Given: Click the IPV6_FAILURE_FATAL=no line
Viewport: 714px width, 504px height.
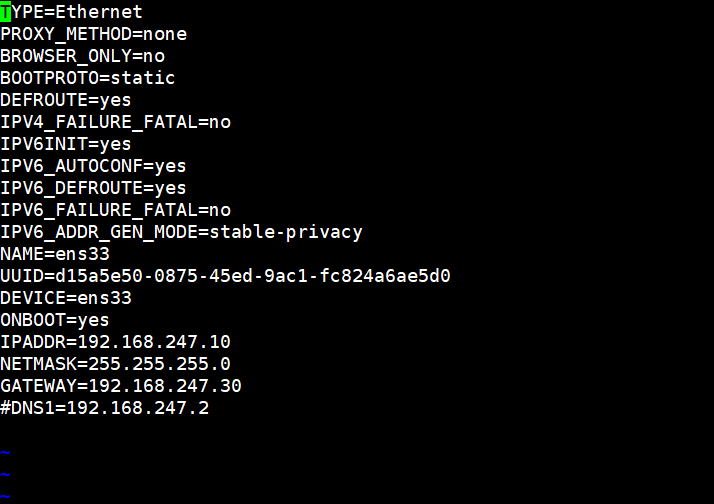Looking at the screenshot, I should click(115, 210).
